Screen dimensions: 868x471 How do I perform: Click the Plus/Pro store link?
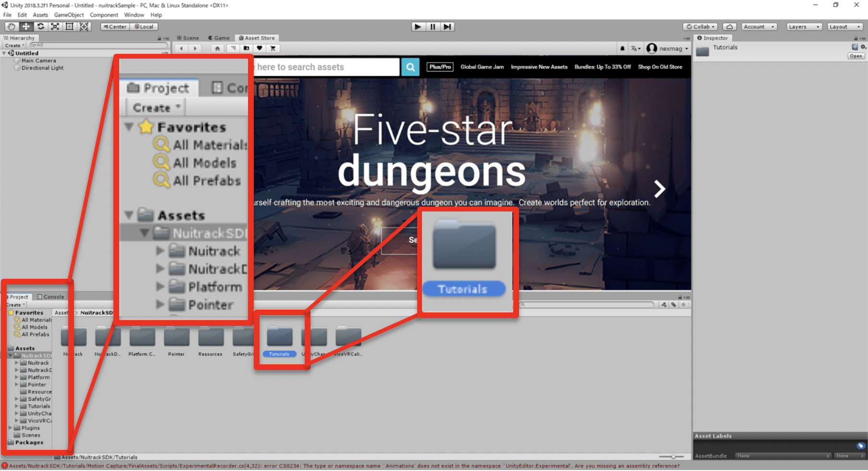440,67
